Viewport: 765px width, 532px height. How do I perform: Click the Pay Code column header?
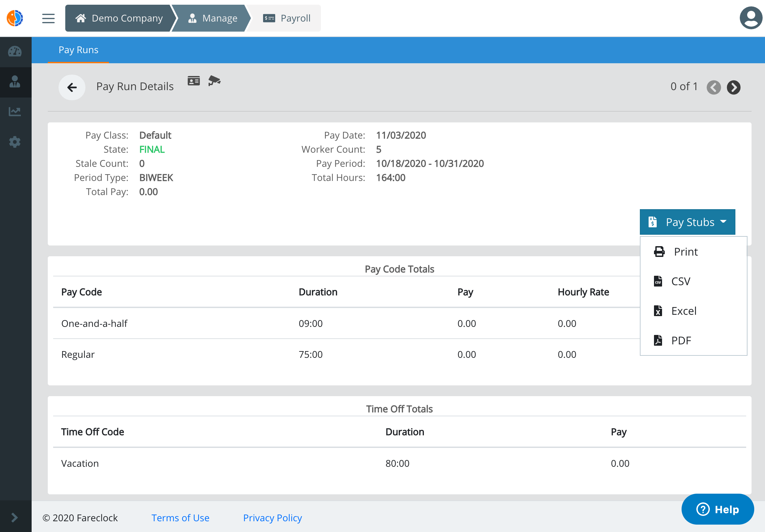click(81, 292)
